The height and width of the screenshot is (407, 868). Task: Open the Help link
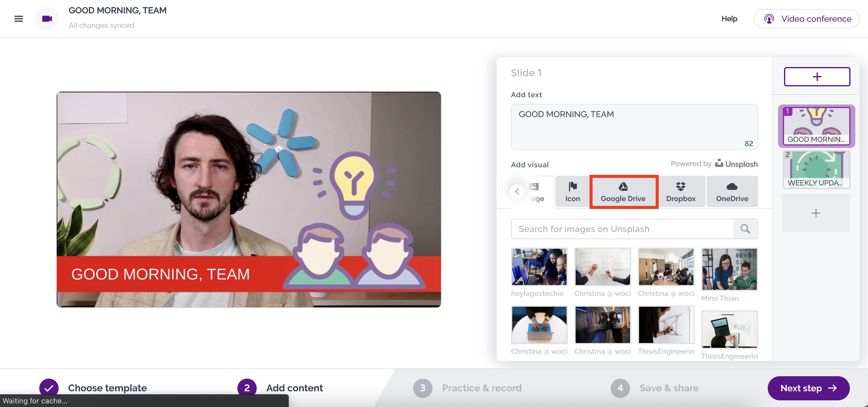click(x=729, y=18)
